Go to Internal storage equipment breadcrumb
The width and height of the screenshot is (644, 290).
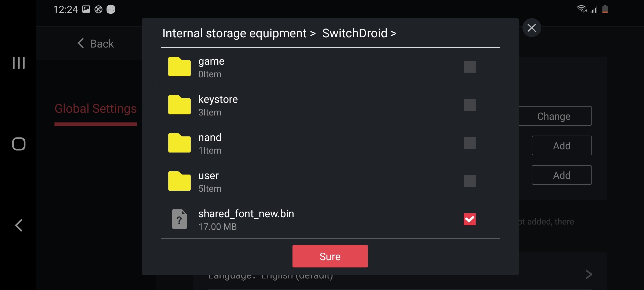234,34
